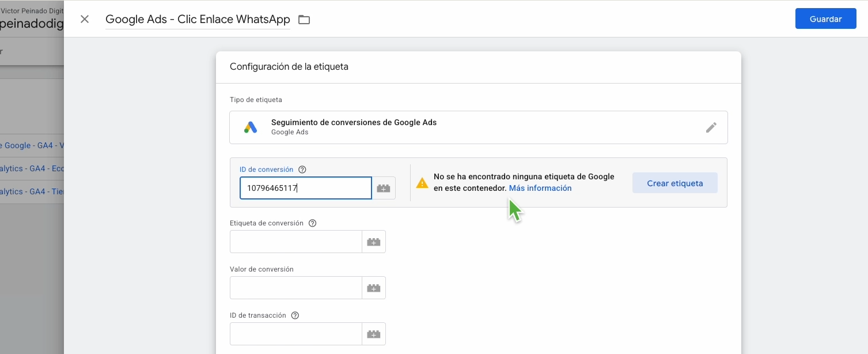This screenshot has width=868, height=354.
Task: Click help icon next to ID de conversión
Action: (302, 170)
